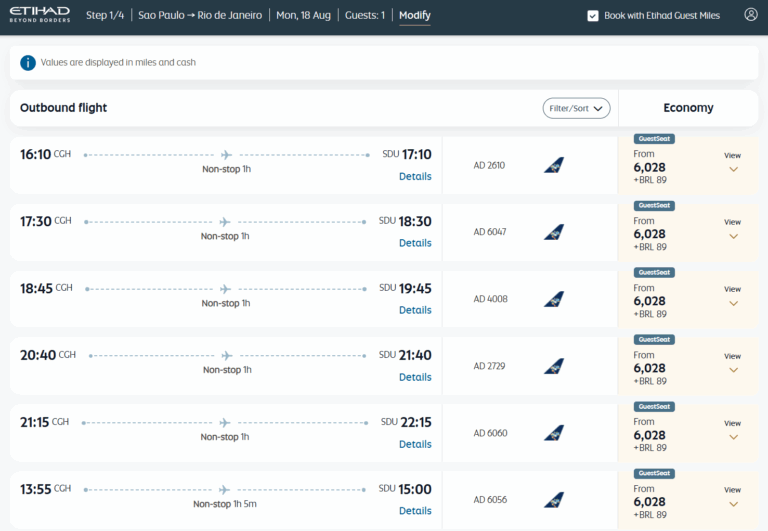Click airline tail logo for flight AD 6056
This screenshot has height=531, width=768.
click(x=553, y=499)
